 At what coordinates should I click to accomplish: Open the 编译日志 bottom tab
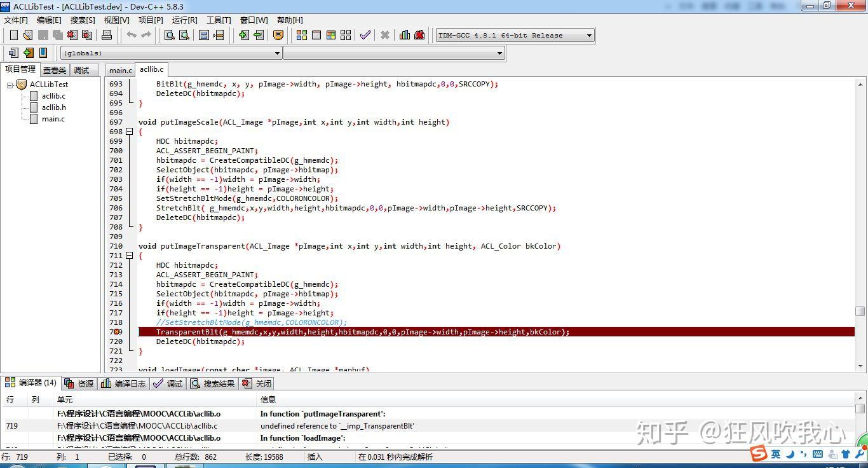pyautogui.click(x=123, y=383)
